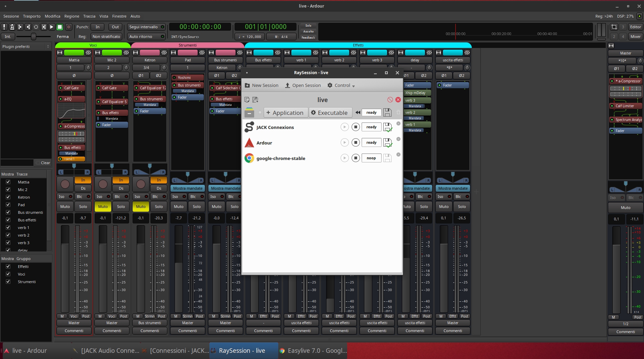The height and width of the screenshot is (359, 644).
Task: Click New Session in RaySession
Action: 262,86
